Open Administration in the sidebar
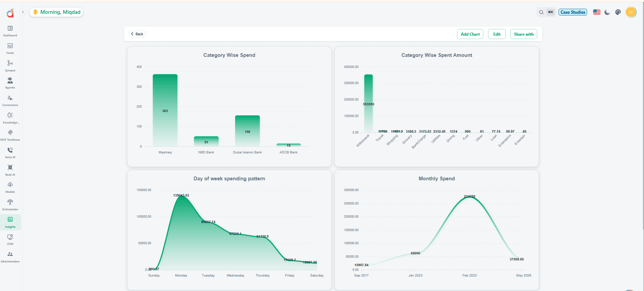This screenshot has height=291, width=644. click(x=10, y=257)
